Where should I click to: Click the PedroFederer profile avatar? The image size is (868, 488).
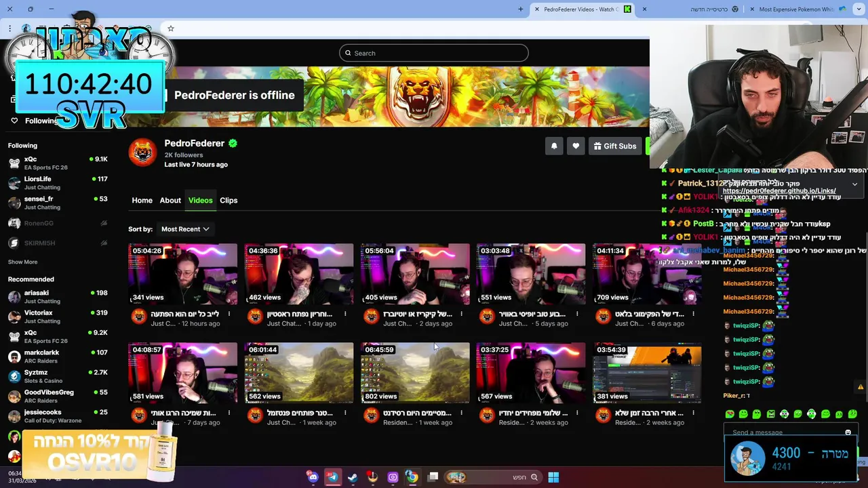142,152
